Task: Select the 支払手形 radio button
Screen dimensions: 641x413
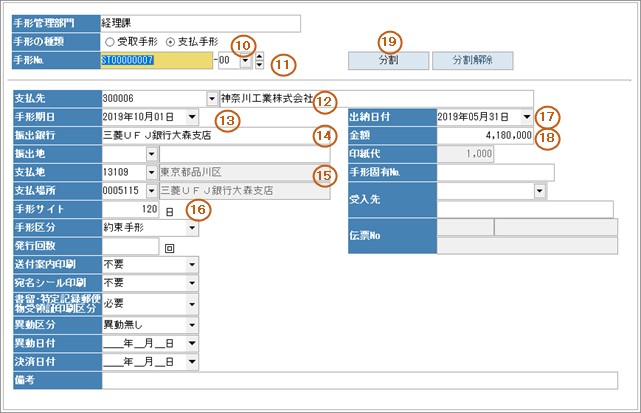Action: [x=169, y=42]
